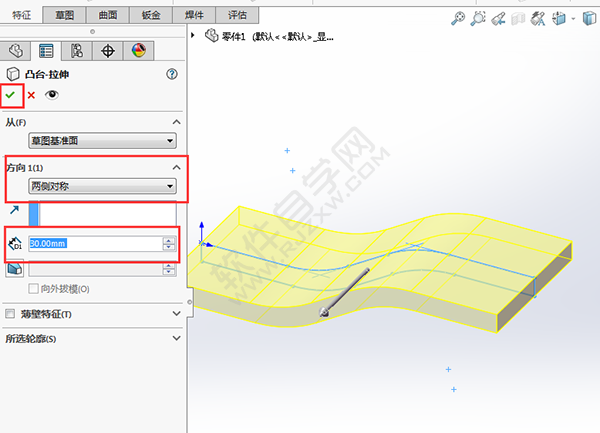Click the Zoom to Area icon
This screenshot has height=433, width=600.
coord(478,18)
